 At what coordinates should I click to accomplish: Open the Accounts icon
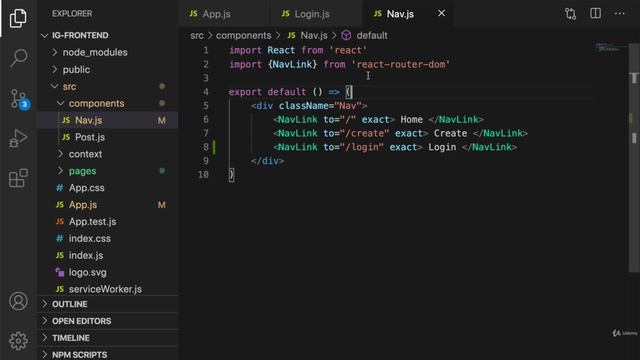point(18,301)
